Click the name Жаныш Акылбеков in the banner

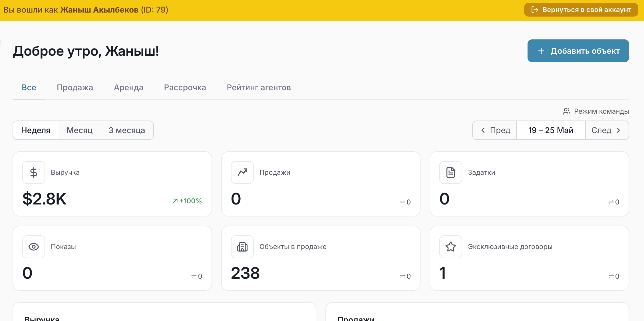click(99, 10)
